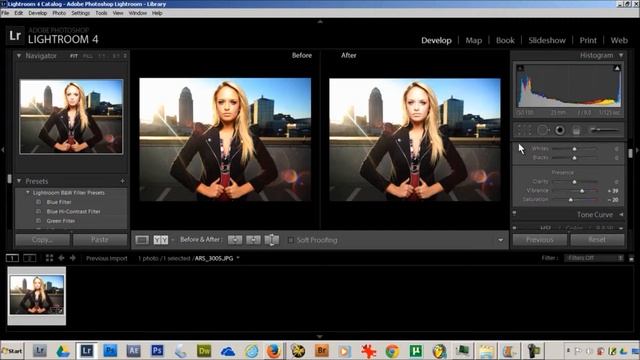
Task: Hide filmstrip with bottom arrow
Action: point(320,336)
